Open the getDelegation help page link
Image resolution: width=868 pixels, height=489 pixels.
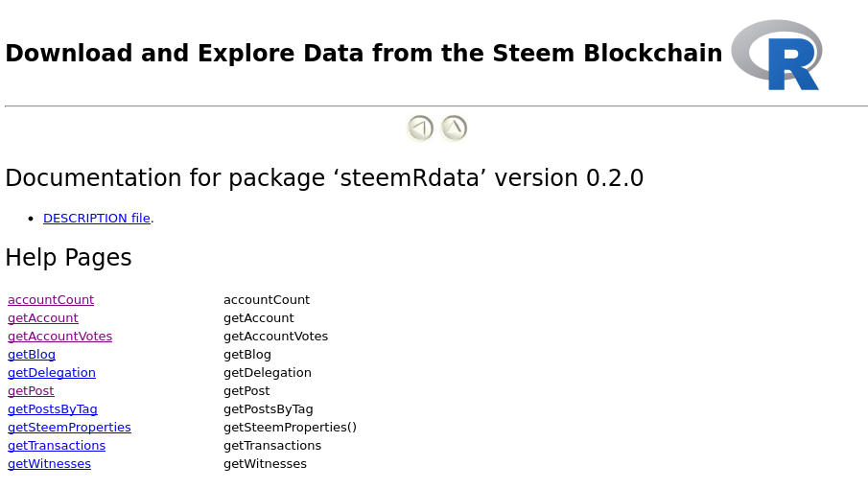point(52,373)
